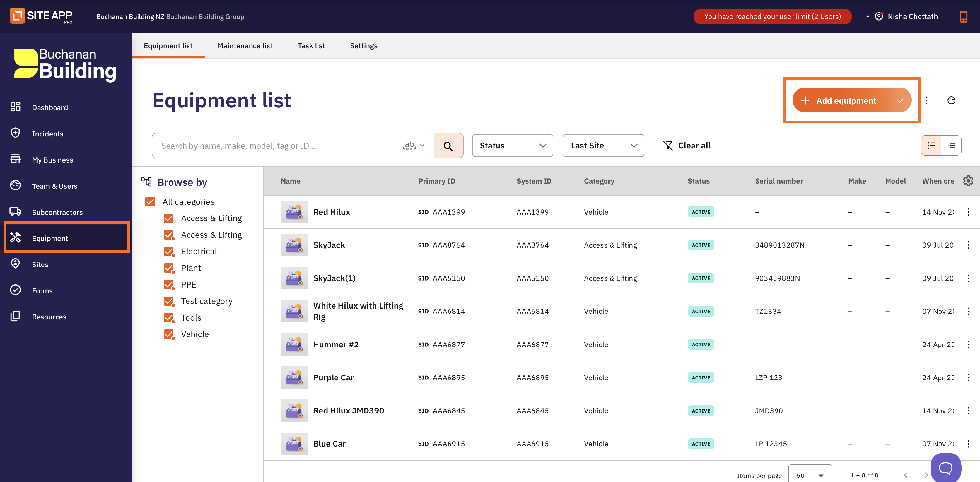Viewport: 980px width, 482px height.
Task: Open Team & Users icon
Action: 15,185
